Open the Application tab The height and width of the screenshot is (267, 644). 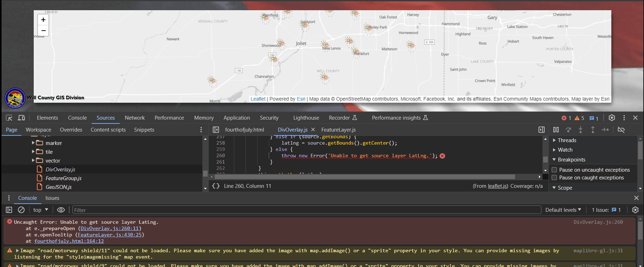point(237,118)
